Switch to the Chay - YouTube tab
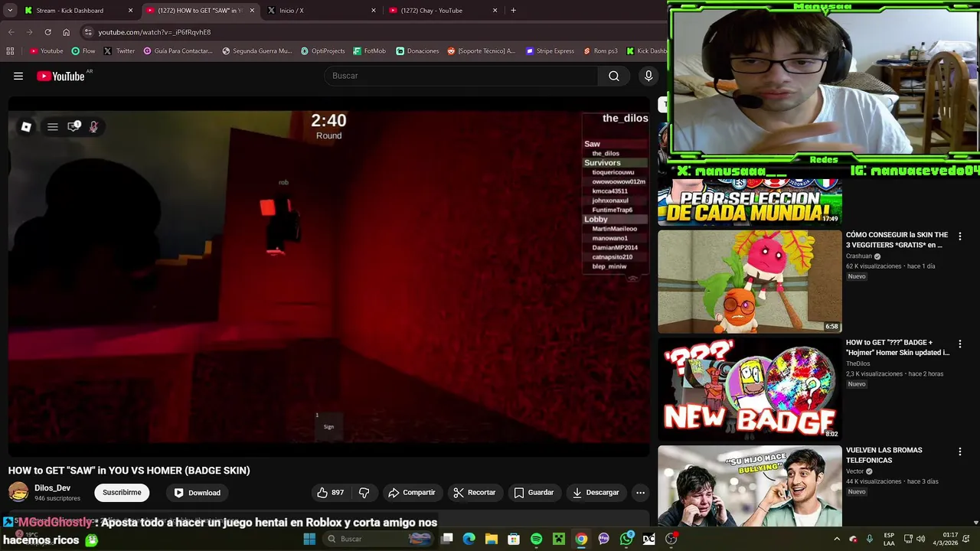980x551 pixels. (x=443, y=11)
